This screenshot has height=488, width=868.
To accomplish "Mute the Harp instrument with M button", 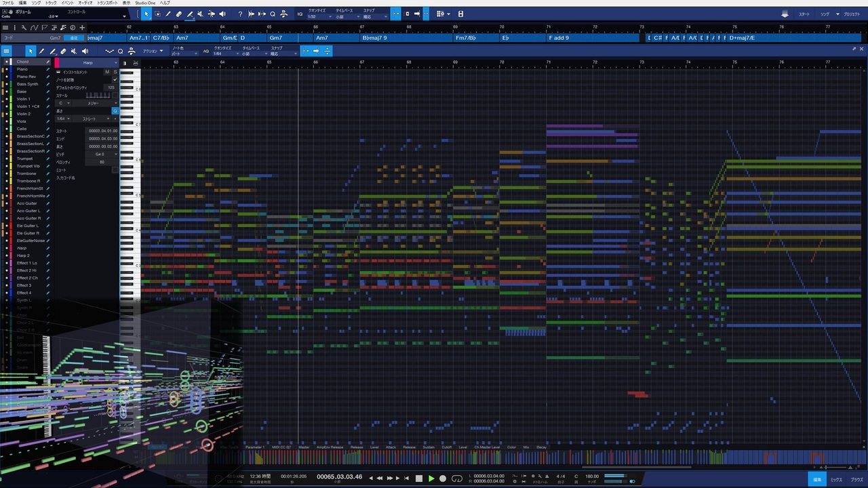I will pos(106,71).
